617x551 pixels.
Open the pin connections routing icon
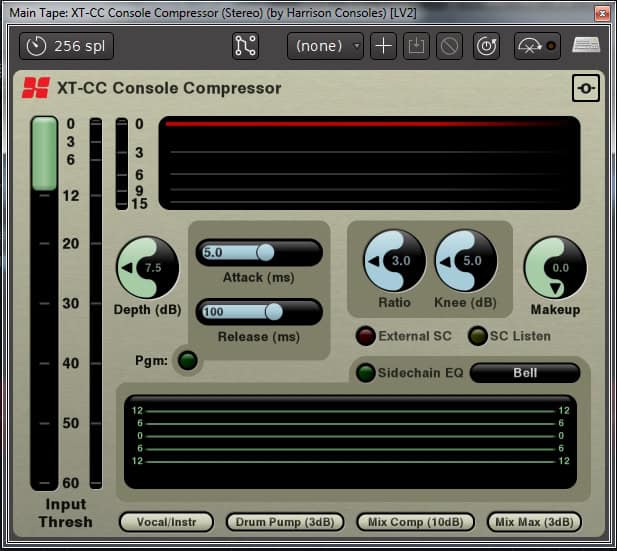click(x=245, y=46)
